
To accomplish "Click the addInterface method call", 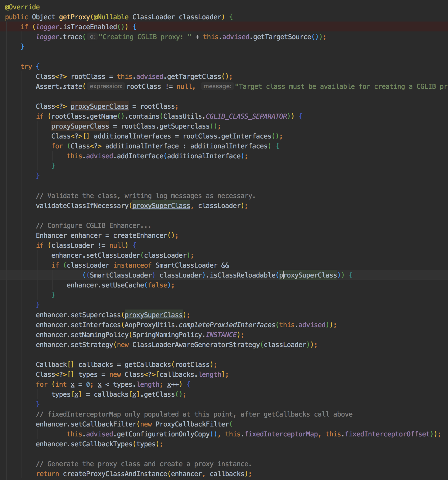I will click(x=140, y=156).
